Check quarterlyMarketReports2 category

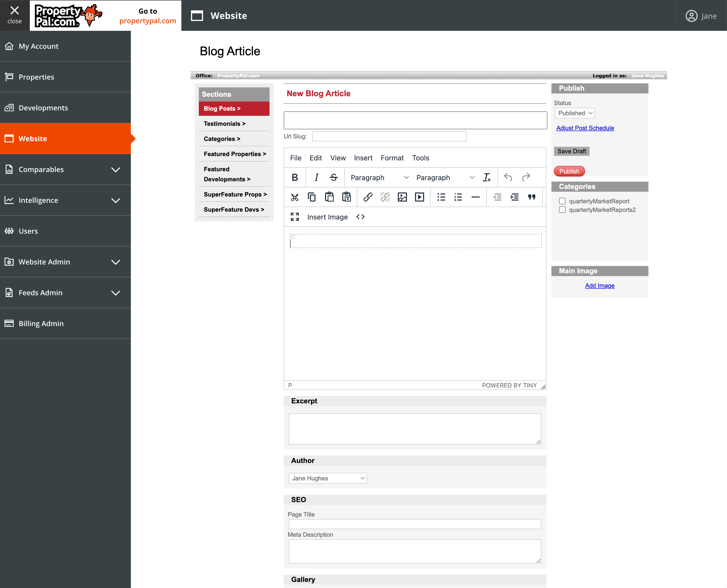562,210
